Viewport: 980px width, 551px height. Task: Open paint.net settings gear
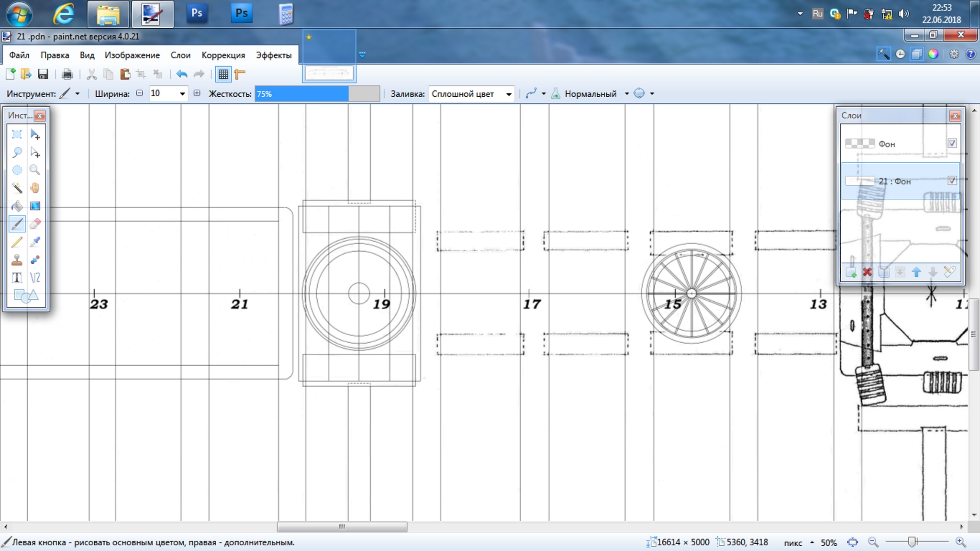954,54
